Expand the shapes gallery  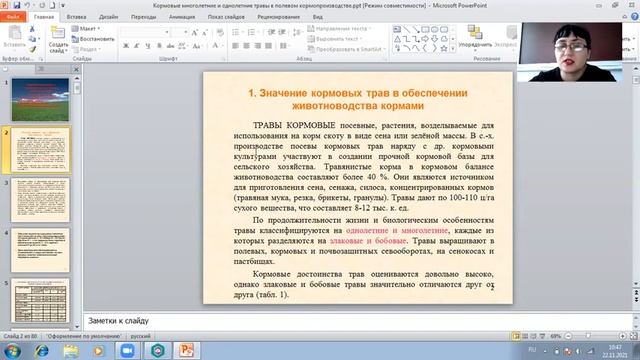pyautogui.click(x=453, y=48)
